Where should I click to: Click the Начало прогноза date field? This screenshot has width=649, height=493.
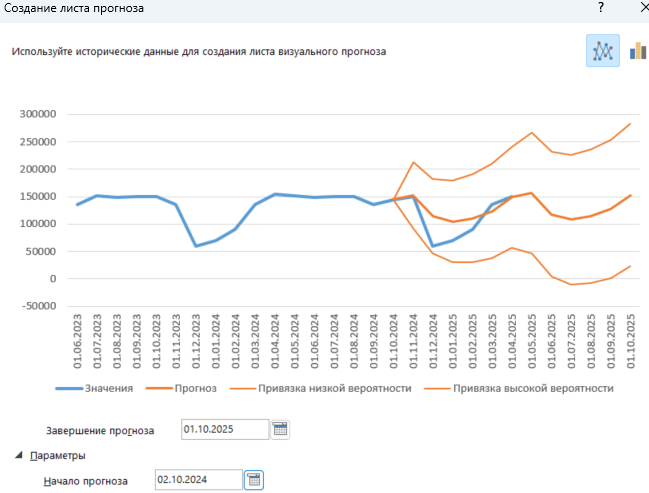[199, 480]
